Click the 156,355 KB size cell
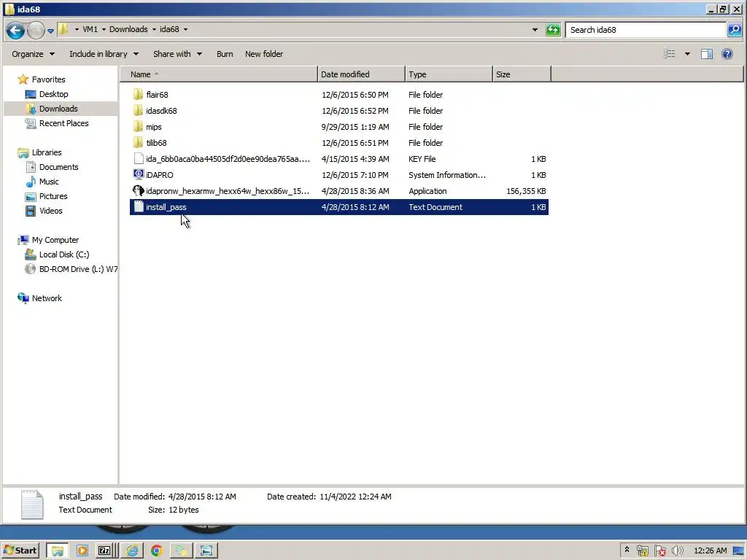Image resolution: width=747 pixels, height=560 pixels. click(x=526, y=191)
